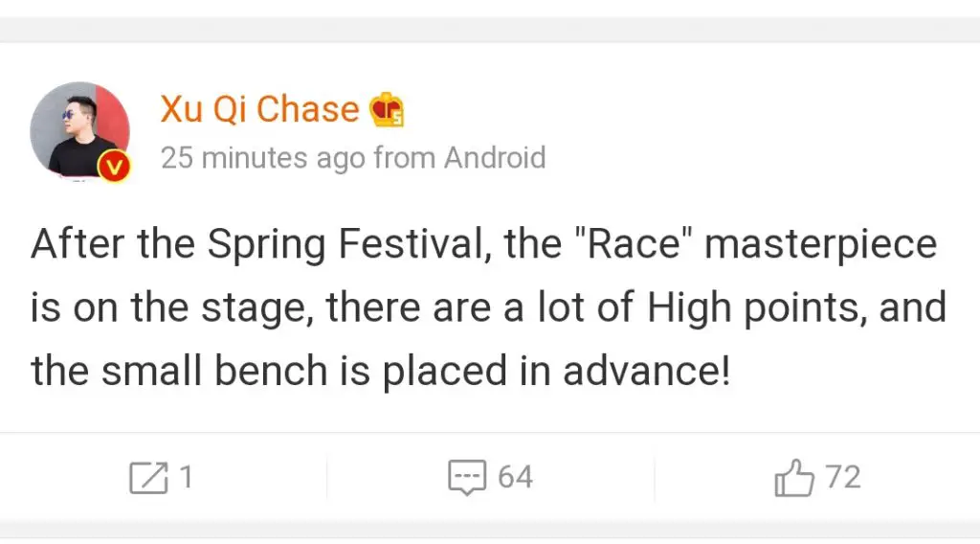Click the gray separator bar above post
The height and width of the screenshot is (544, 980).
click(x=490, y=30)
